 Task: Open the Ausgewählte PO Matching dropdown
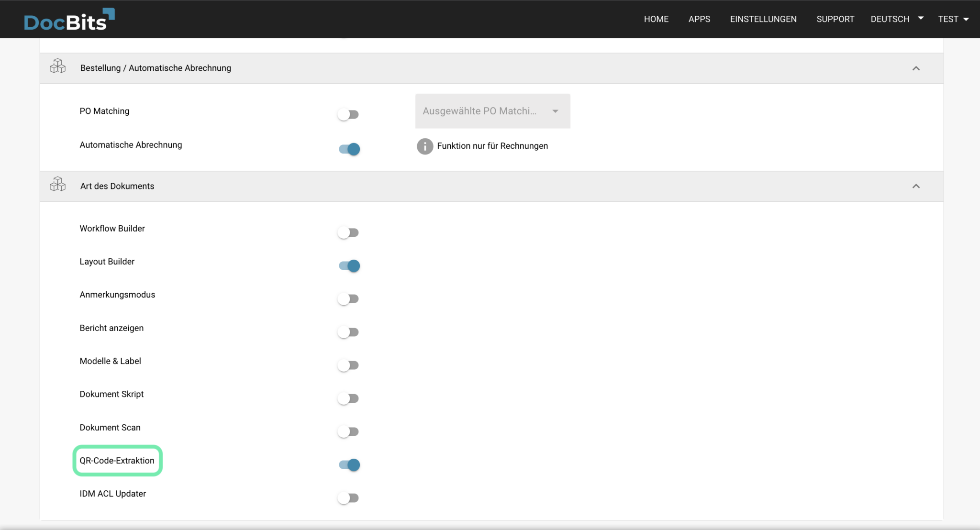tap(492, 111)
